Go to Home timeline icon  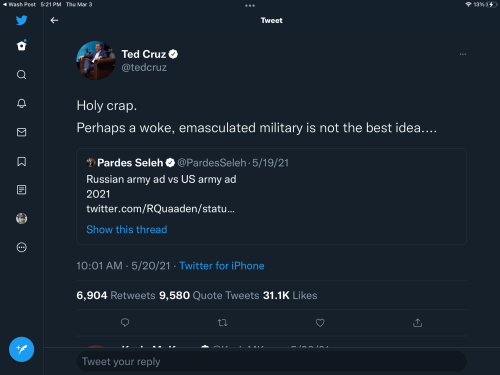point(22,45)
